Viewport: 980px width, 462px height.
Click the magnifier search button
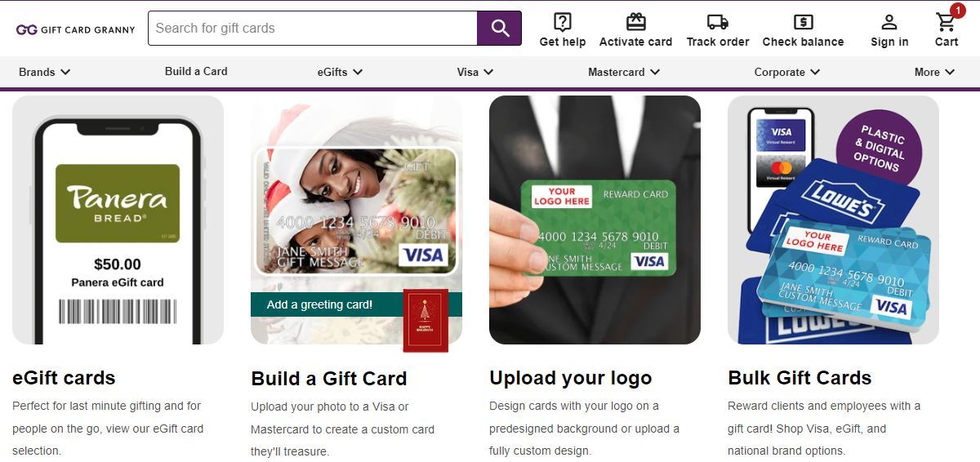click(x=499, y=29)
